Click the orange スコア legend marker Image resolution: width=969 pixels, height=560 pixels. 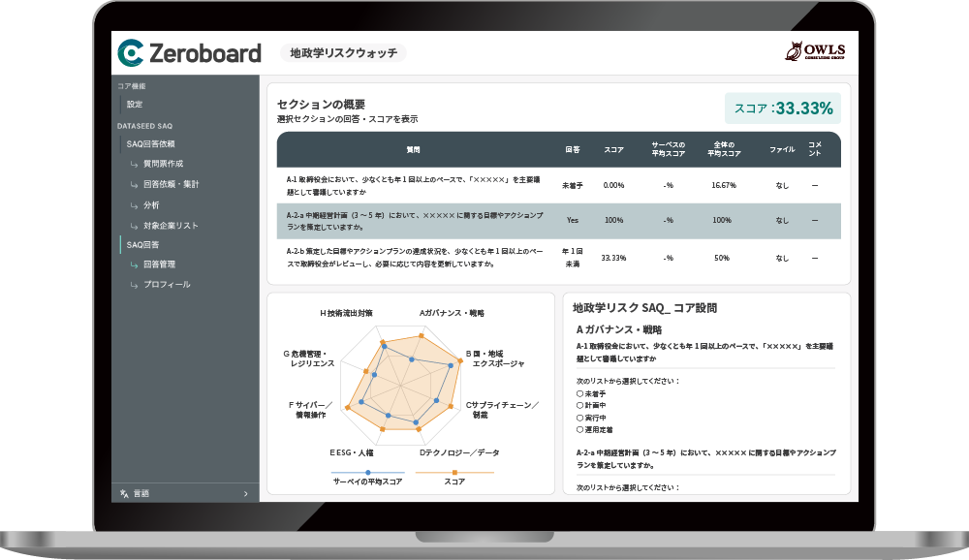click(454, 473)
